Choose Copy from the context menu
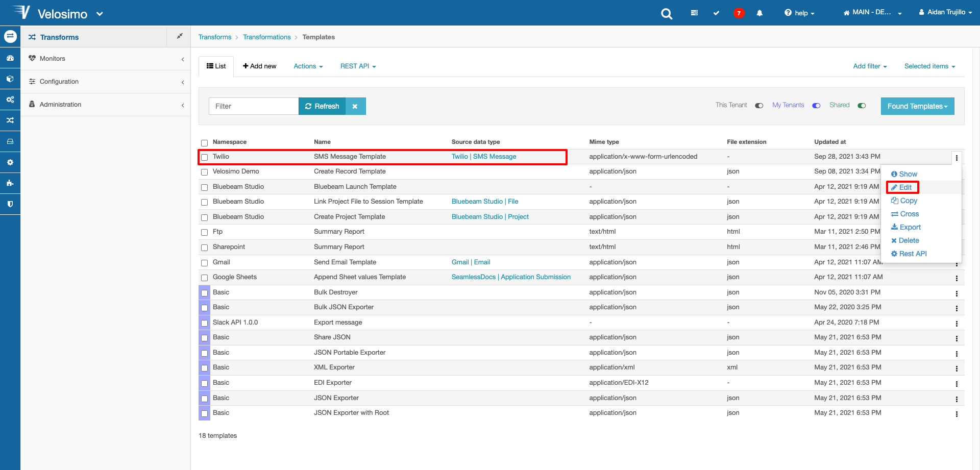Screen dimensions: 980x470 [x=904, y=201]
